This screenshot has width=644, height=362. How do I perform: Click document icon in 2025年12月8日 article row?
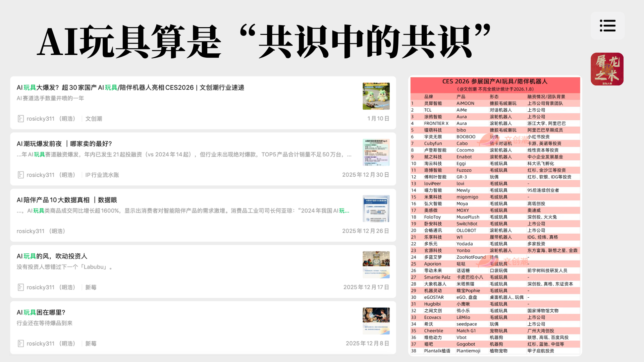[x=20, y=344]
